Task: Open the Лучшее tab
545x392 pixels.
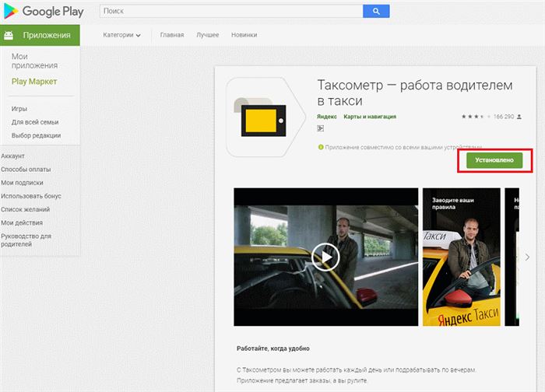Action: (x=208, y=35)
